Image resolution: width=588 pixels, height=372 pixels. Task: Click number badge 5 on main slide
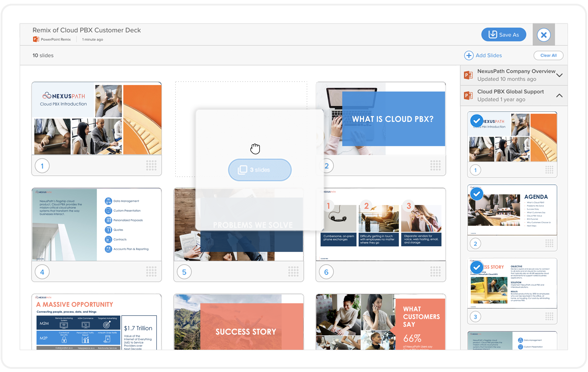[184, 272]
